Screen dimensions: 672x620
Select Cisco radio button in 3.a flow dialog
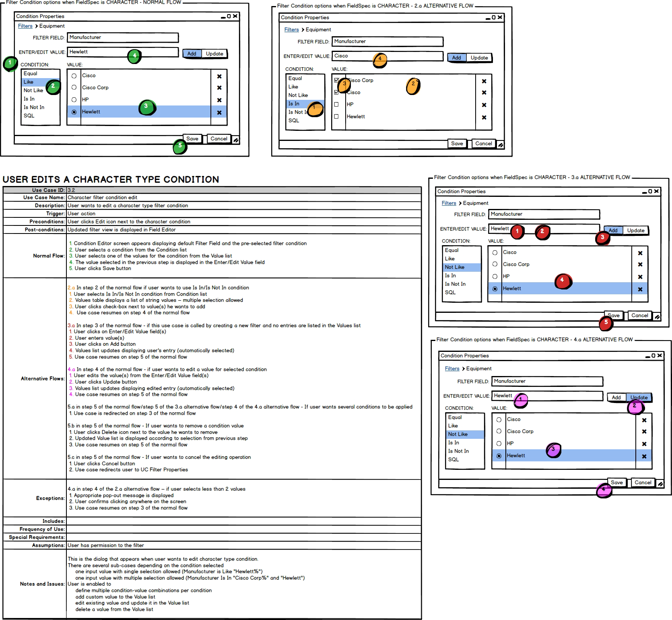pyautogui.click(x=495, y=252)
